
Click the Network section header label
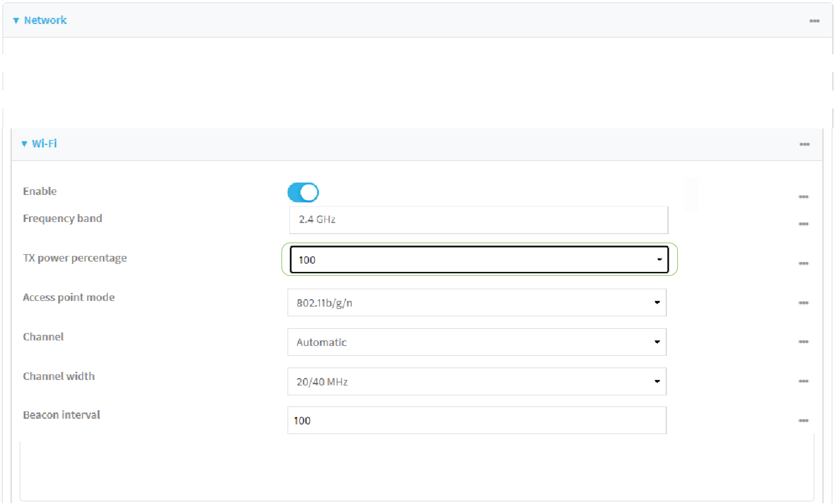[x=45, y=20]
